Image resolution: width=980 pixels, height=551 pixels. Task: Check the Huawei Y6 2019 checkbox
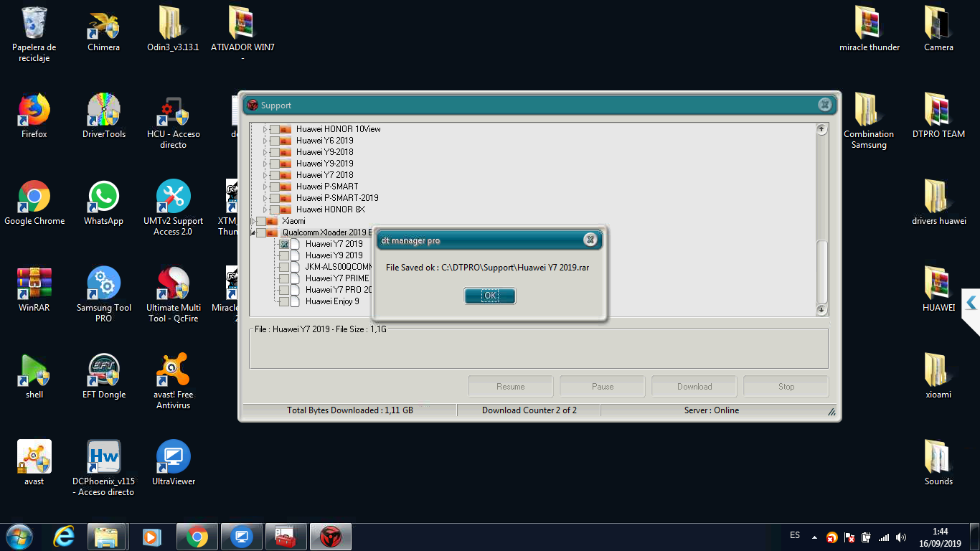click(275, 141)
